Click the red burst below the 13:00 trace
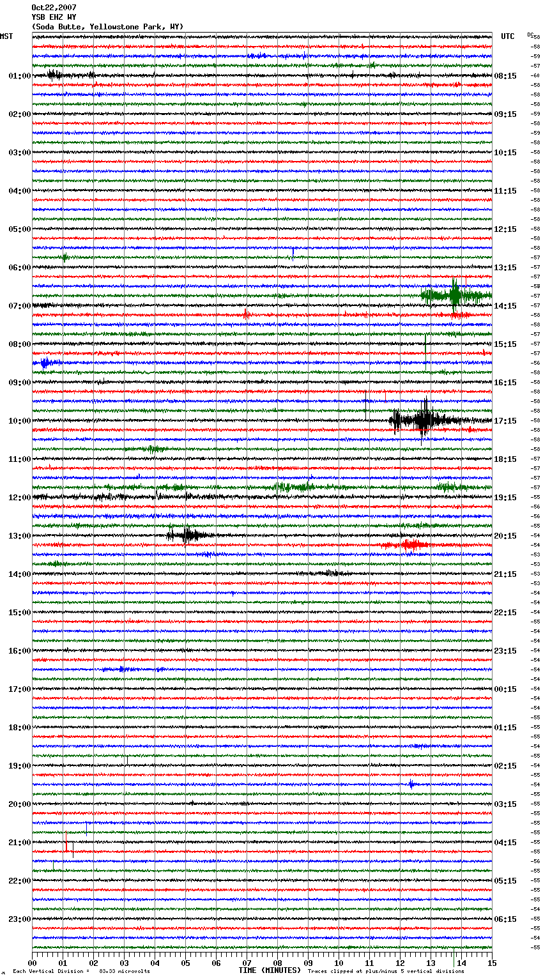Screen dimensions: 543x980 pos(408,545)
